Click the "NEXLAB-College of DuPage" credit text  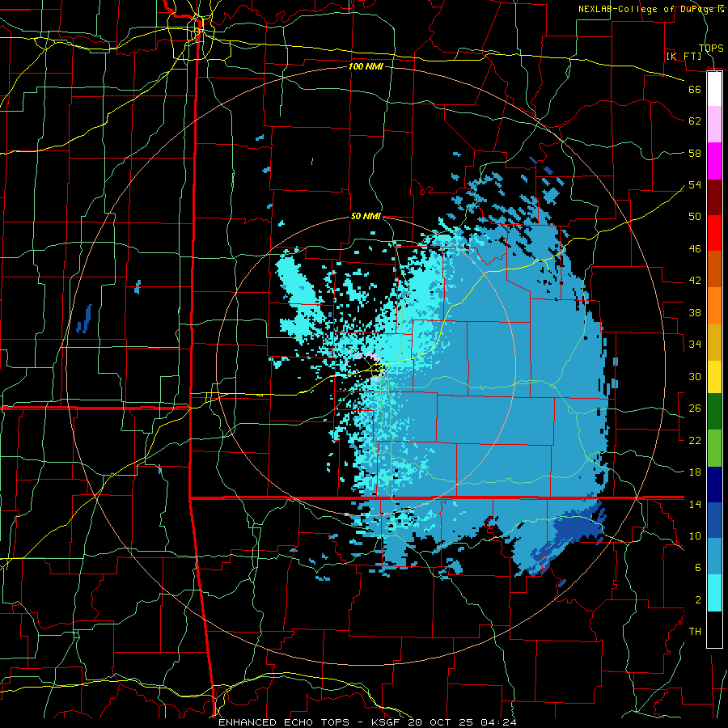tap(645, 9)
